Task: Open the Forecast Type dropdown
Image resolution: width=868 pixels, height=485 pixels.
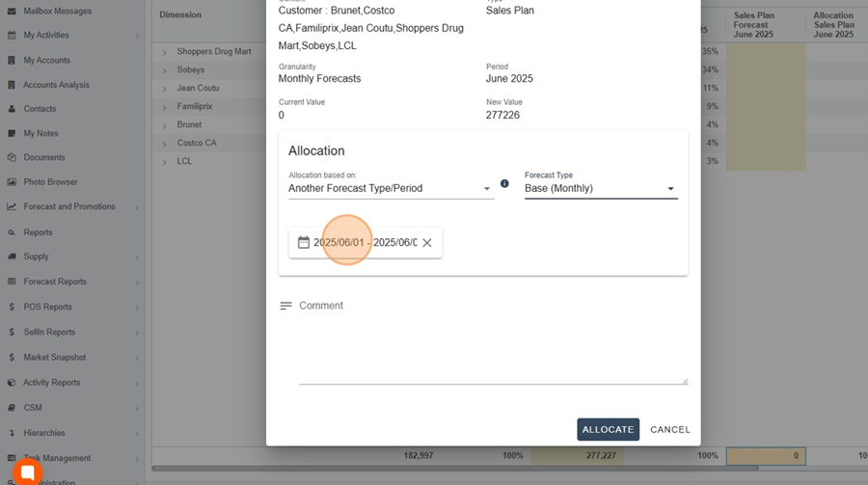Action: click(601, 188)
